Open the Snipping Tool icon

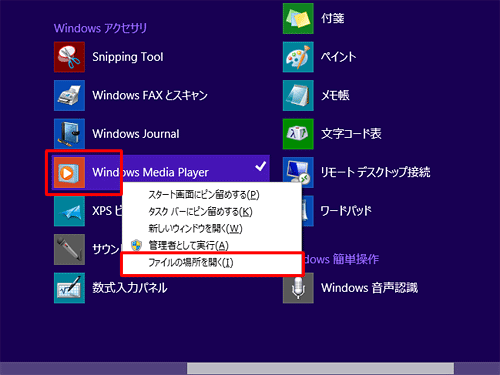pyautogui.click(x=69, y=57)
